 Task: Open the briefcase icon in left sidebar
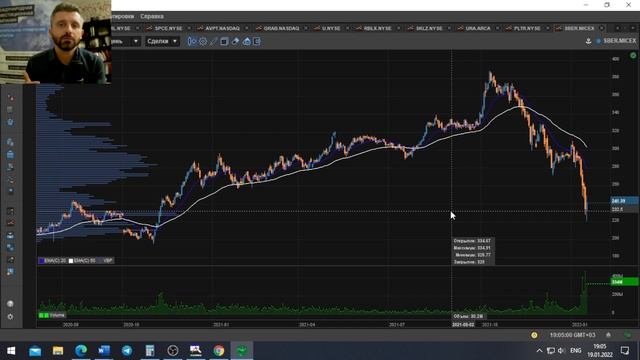[x=10, y=155]
